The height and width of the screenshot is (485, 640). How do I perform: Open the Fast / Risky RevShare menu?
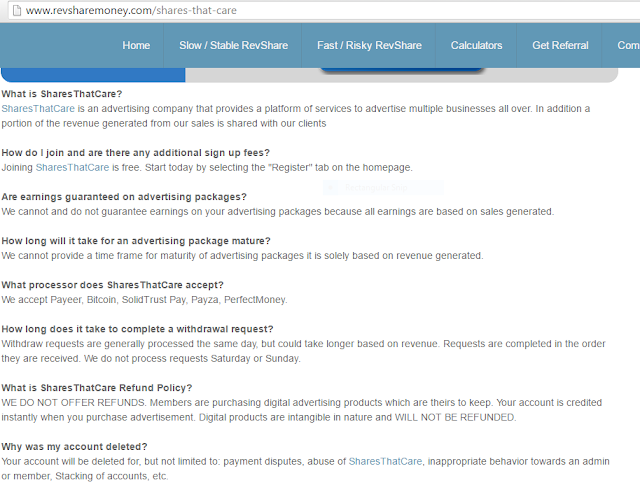pos(369,45)
